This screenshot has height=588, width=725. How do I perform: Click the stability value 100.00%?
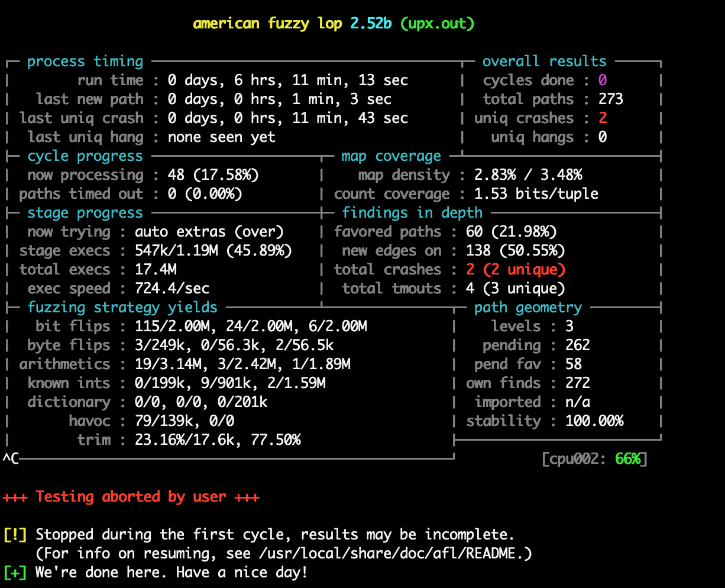click(x=594, y=421)
